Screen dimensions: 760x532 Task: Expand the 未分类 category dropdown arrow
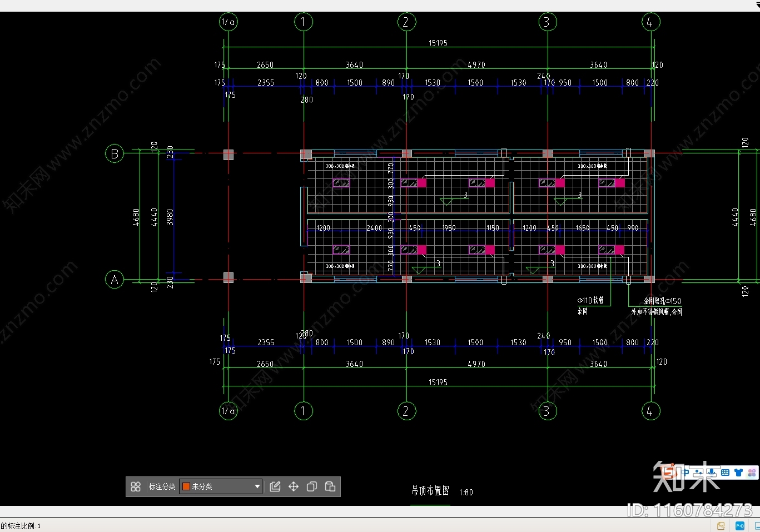[x=257, y=487]
